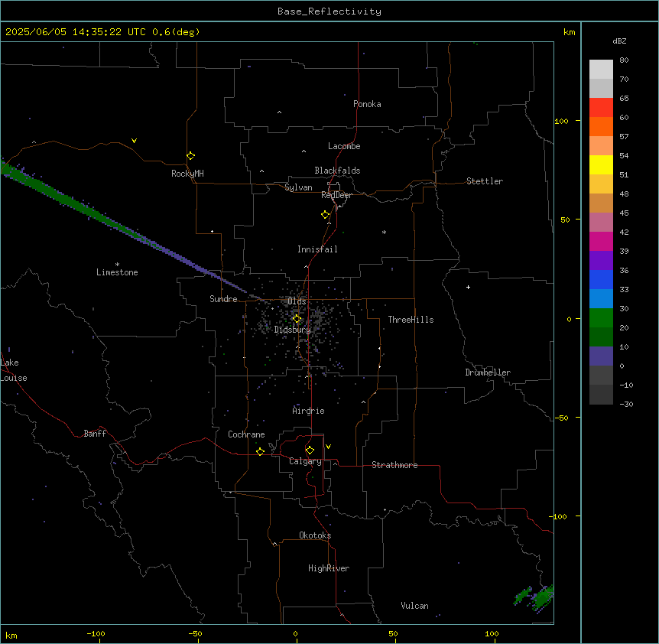Click the Banff label
This screenshot has width=659, height=644.
[95, 434]
